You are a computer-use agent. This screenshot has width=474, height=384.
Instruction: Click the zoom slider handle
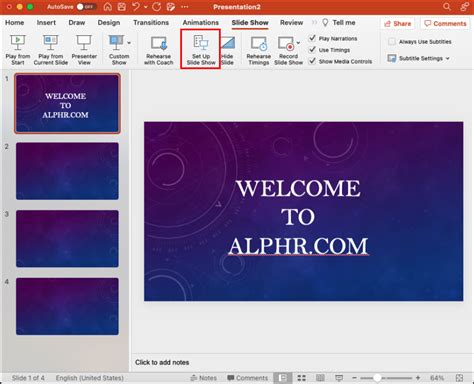(x=377, y=378)
